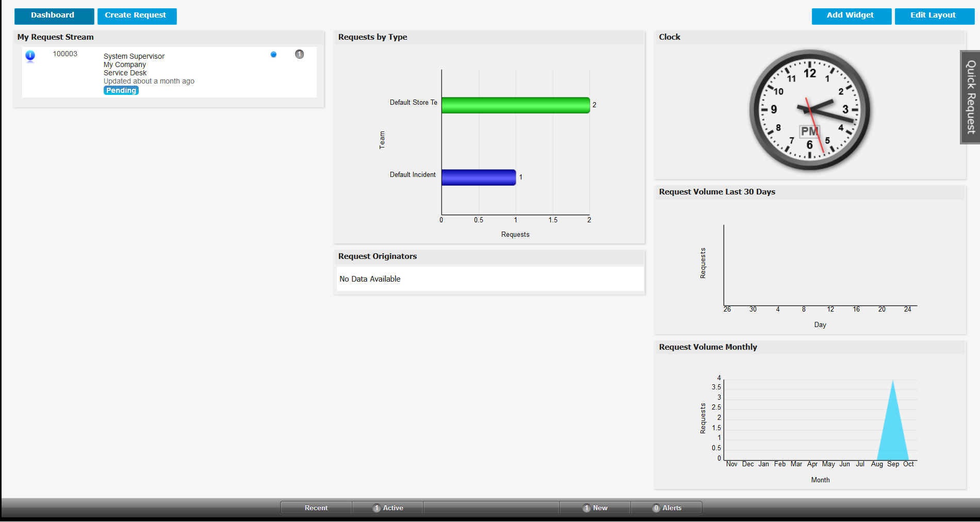Click the unread blue dot indicator on request 100003
Image resolution: width=980 pixels, height=522 pixels.
273,54
